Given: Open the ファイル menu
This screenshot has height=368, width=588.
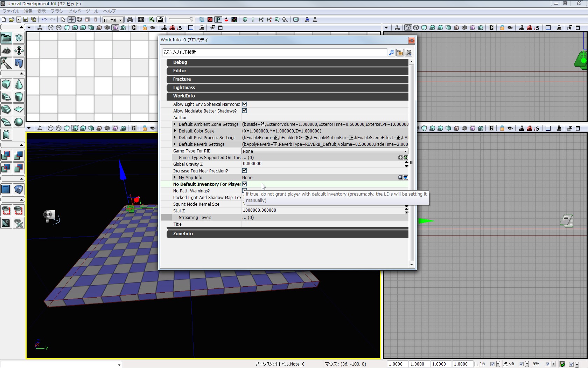Looking at the screenshot, I should pos(11,11).
